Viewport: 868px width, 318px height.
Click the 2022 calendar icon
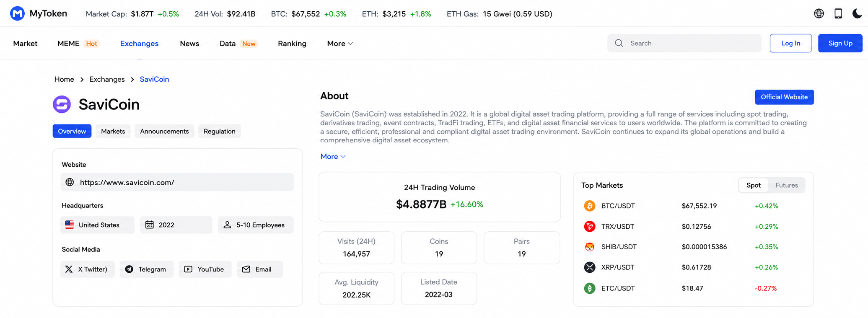(149, 225)
